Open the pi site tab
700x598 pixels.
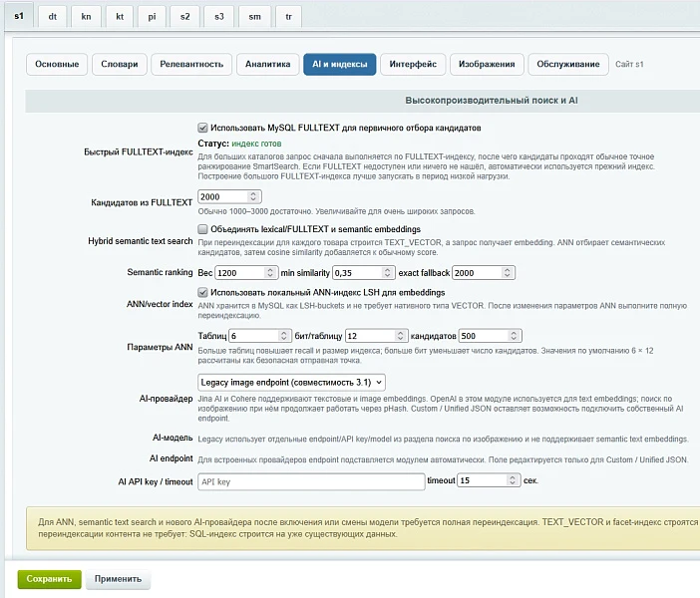(152, 17)
